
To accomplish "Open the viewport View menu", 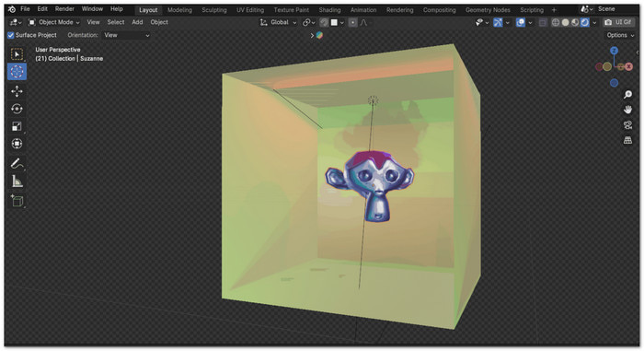I will pyautogui.click(x=93, y=22).
